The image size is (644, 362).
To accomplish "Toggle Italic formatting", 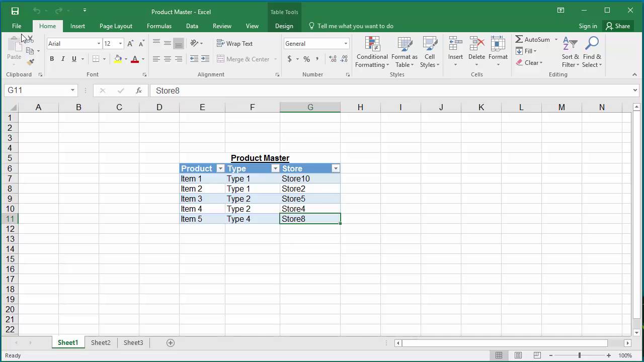I will tap(63, 59).
